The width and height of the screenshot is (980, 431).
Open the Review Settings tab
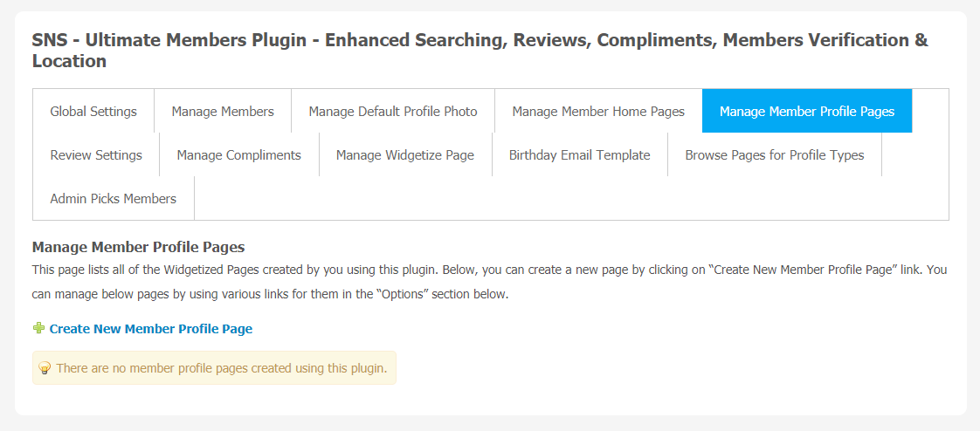pos(96,155)
